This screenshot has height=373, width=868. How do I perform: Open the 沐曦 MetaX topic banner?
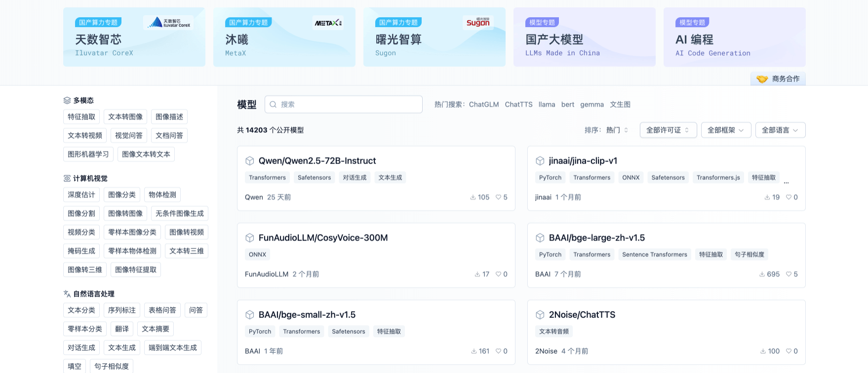pyautogui.click(x=284, y=37)
